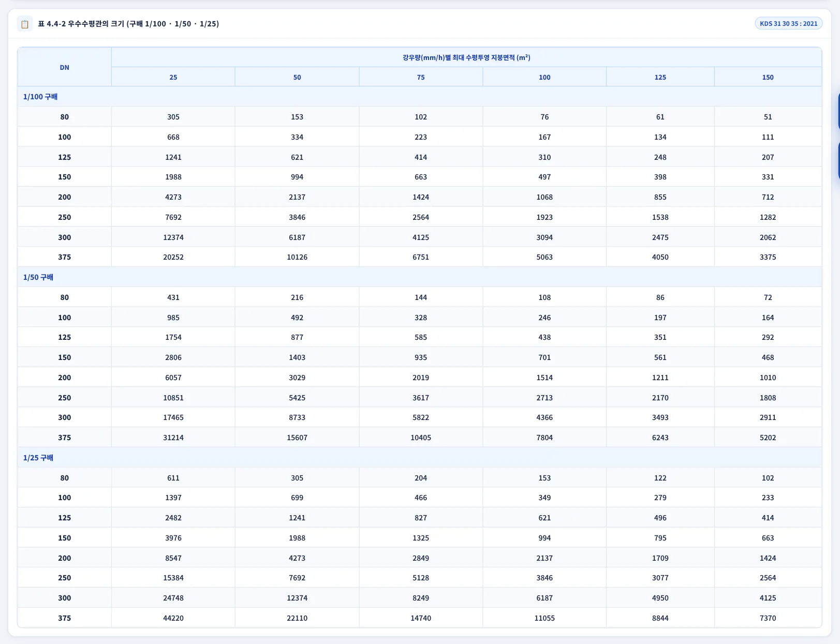The image size is (840, 644).
Task: Click the 25 rainfall column header
Action: coord(173,77)
